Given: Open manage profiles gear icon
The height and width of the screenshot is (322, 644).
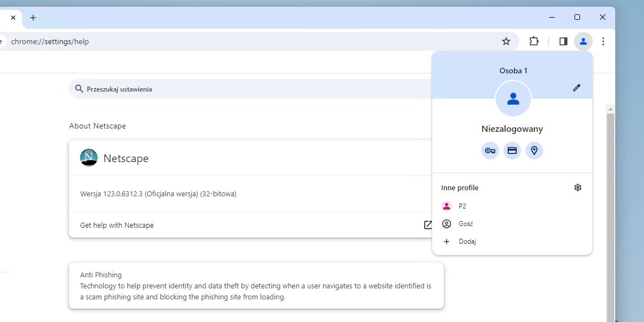Looking at the screenshot, I should [578, 187].
